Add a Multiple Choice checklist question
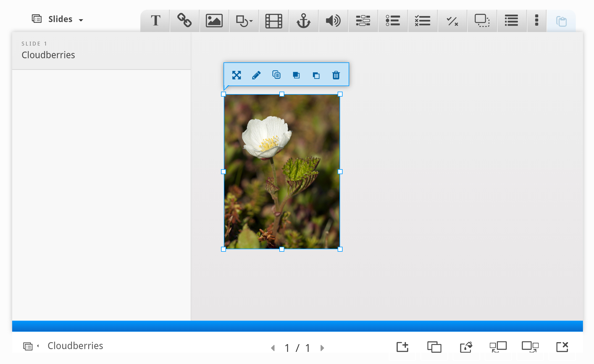594x364 pixels. pos(422,21)
